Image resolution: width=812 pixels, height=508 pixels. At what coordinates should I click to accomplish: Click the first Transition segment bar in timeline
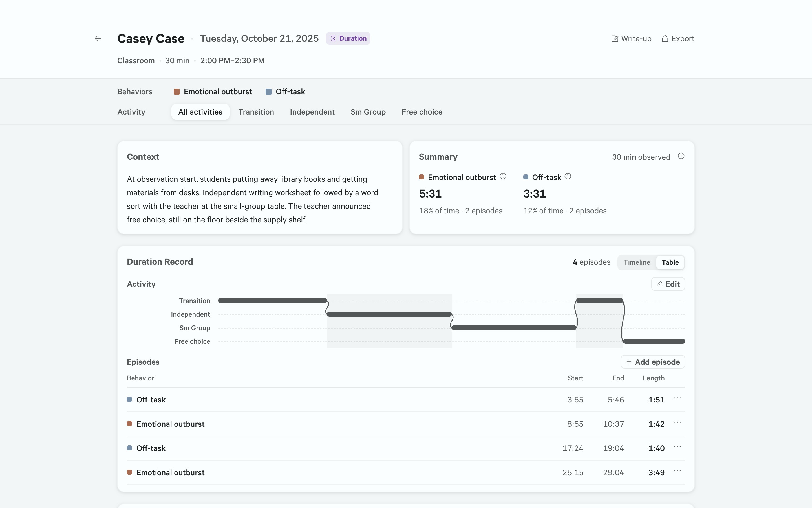(272, 301)
